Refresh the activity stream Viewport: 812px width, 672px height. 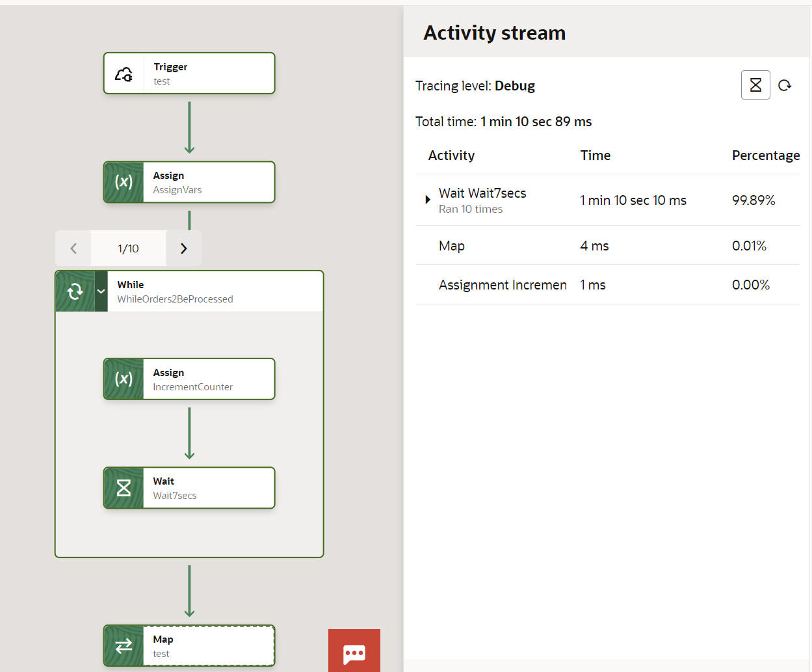point(785,85)
